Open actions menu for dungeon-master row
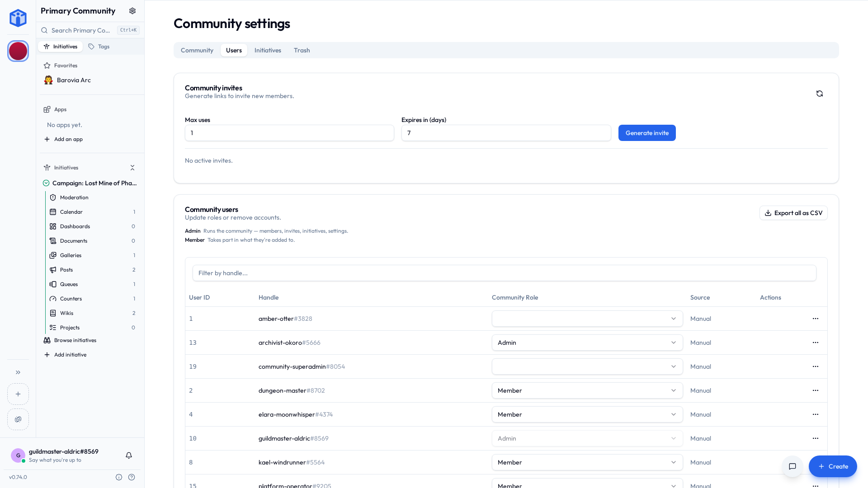 click(x=816, y=390)
